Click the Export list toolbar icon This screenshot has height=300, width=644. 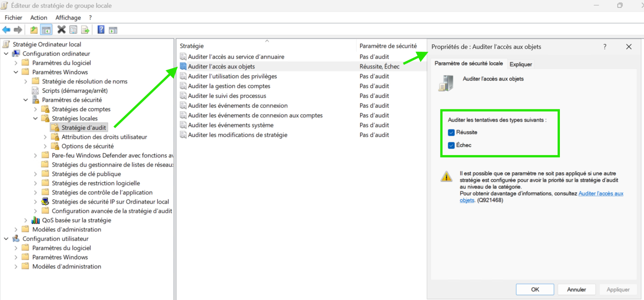click(85, 30)
